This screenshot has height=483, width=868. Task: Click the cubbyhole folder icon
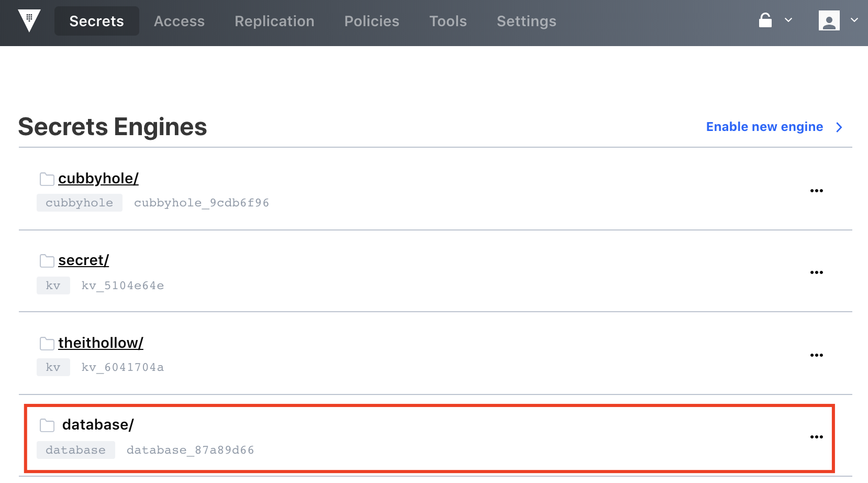click(x=47, y=179)
